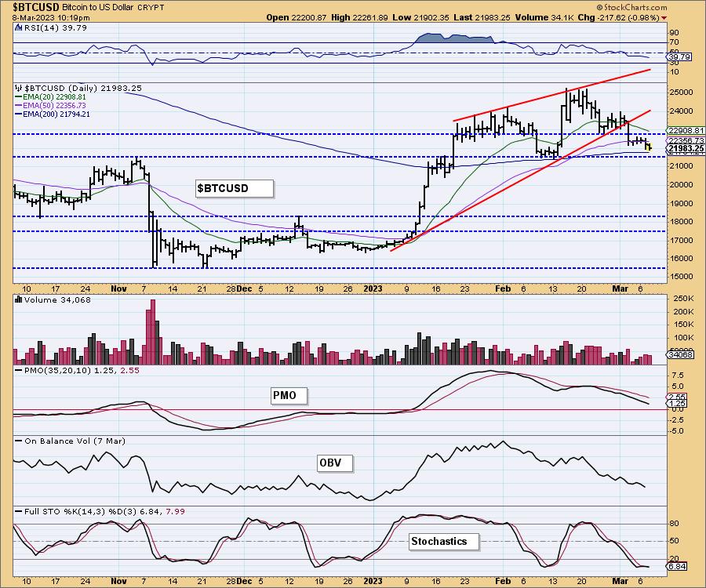
Task: Click the Last 21983.25 header value
Action: tap(482, 17)
